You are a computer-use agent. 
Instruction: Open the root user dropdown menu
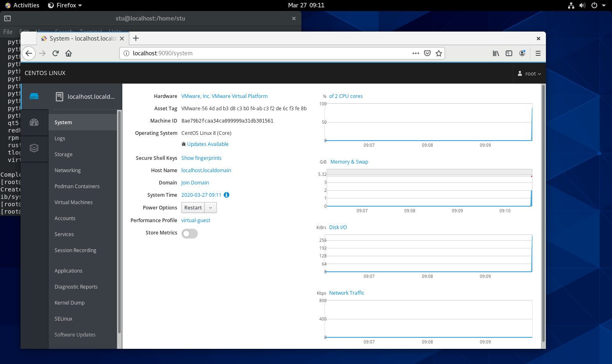tap(529, 74)
